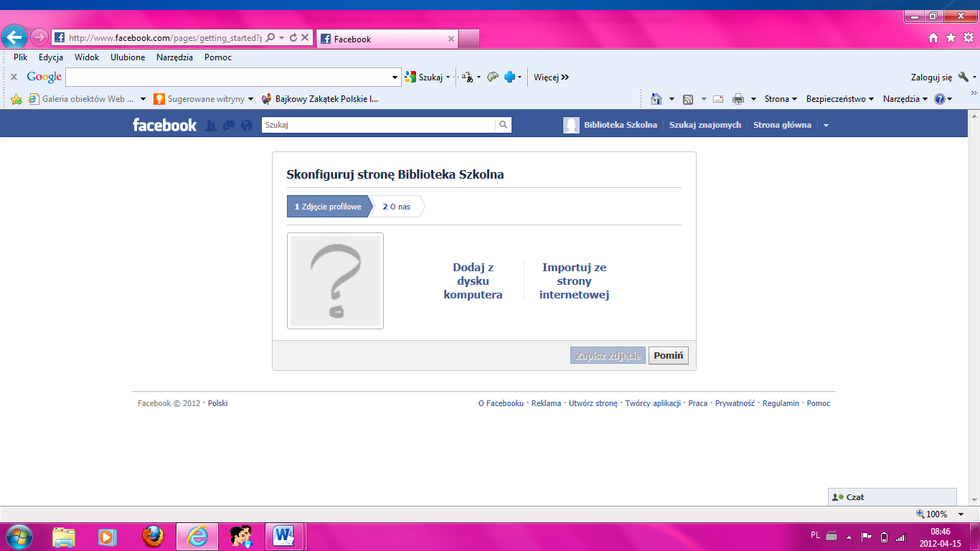
Task: Expand the Szukaj button dropdown arrow
Action: [448, 77]
